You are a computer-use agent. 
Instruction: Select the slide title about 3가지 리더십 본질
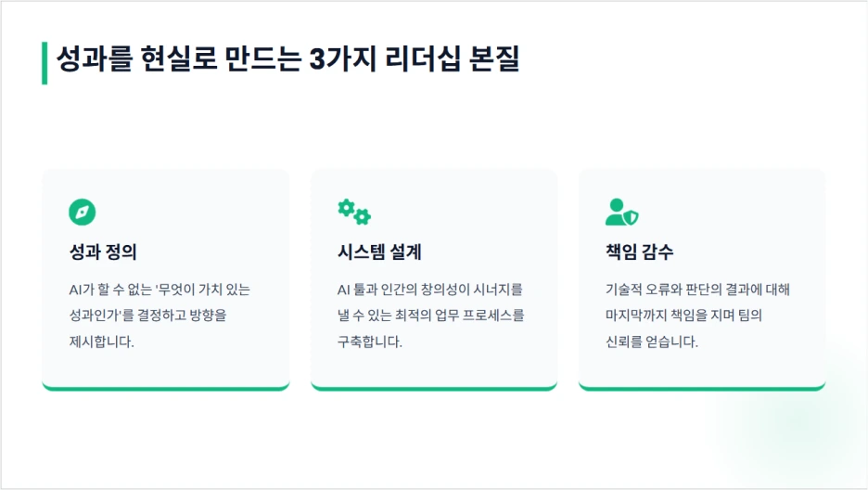[x=287, y=59]
